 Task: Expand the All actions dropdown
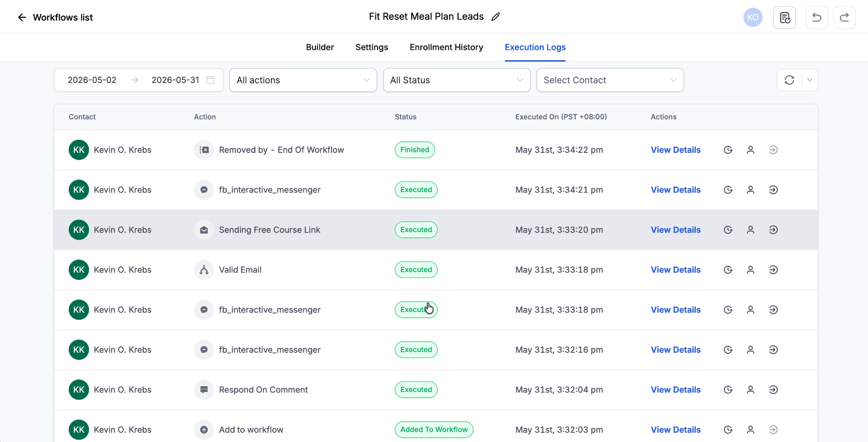pos(303,80)
